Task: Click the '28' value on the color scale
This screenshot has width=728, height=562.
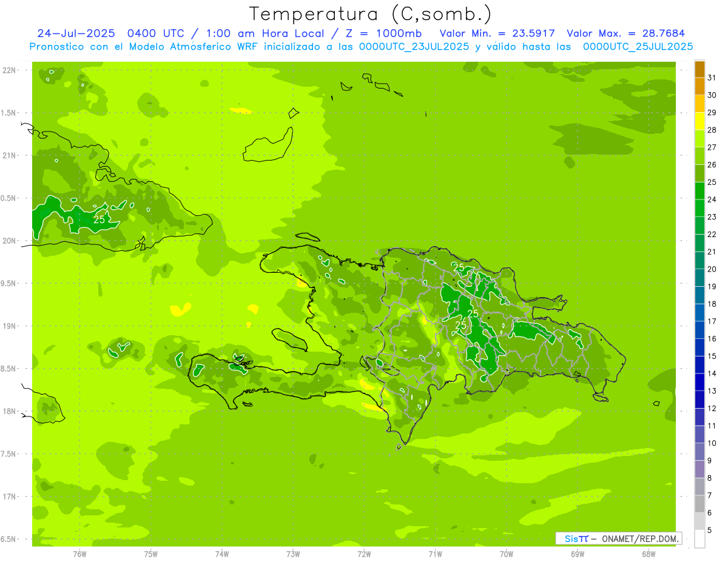Action: pos(712,130)
